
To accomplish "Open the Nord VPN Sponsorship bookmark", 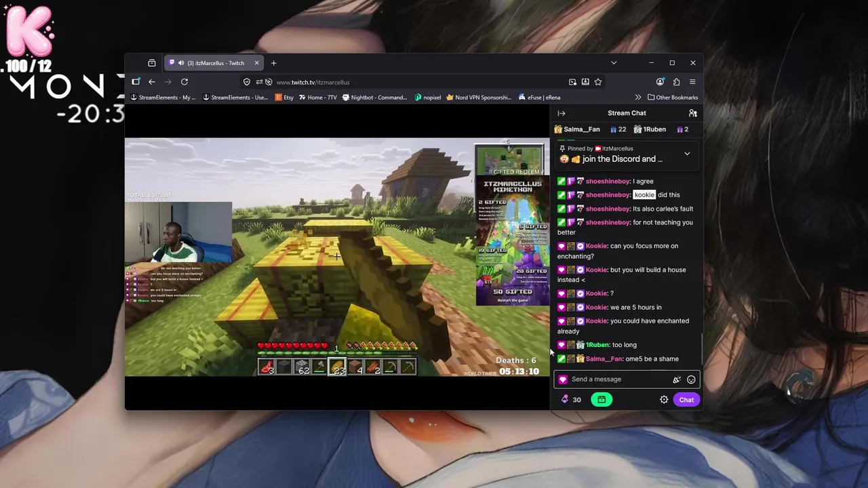I will [x=479, y=98].
